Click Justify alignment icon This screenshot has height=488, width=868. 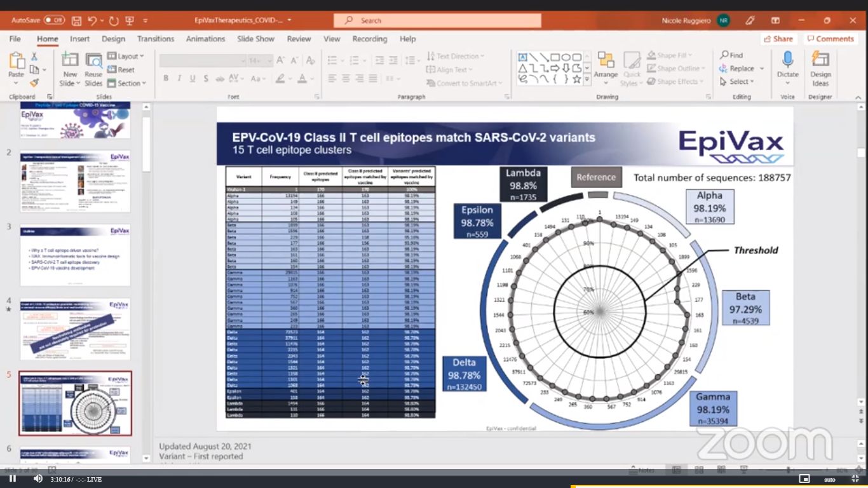click(373, 79)
